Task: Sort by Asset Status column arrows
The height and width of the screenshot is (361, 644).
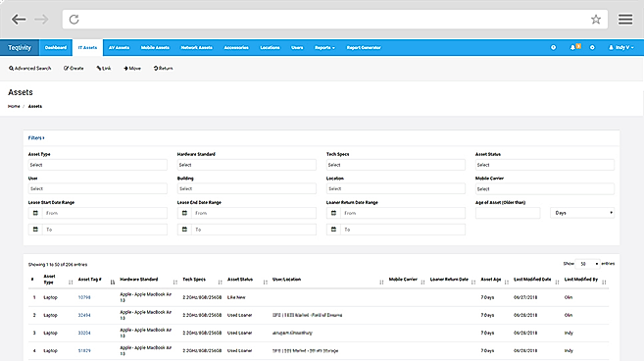Action: pyautogui.click(x=265, y=283)
